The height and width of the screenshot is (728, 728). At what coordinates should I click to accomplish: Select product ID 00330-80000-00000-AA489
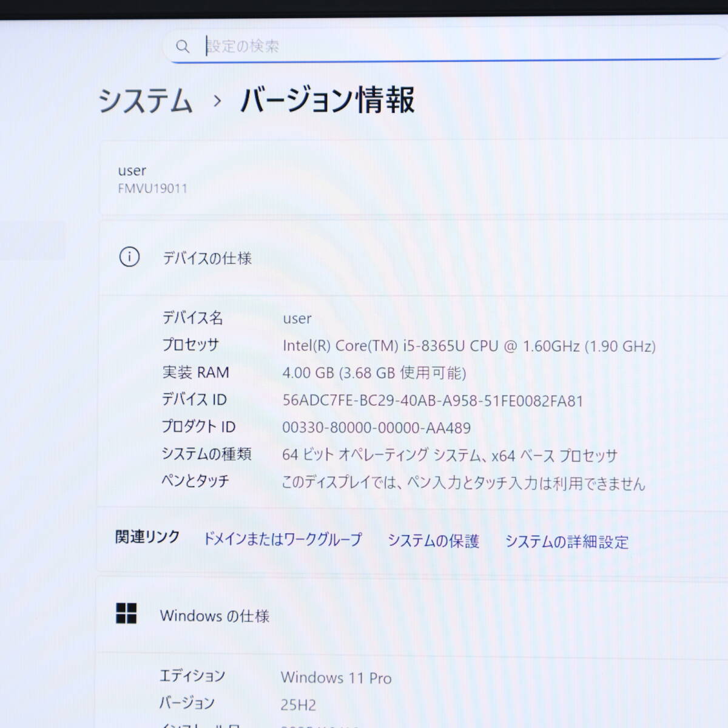click(x=376, y=428)
